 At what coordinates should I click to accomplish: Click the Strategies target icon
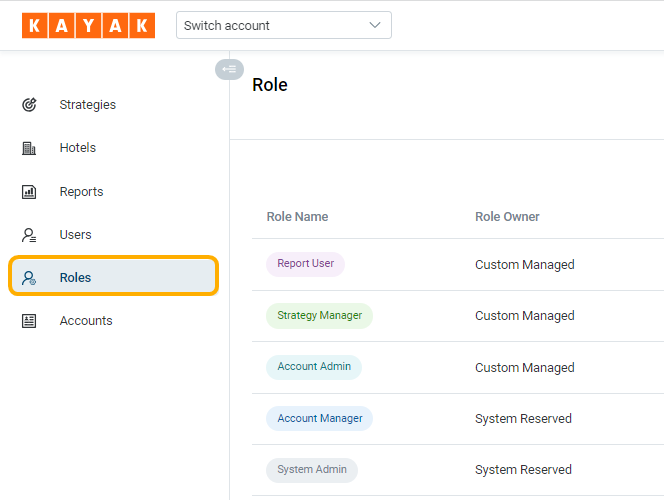tap(29, 105)
